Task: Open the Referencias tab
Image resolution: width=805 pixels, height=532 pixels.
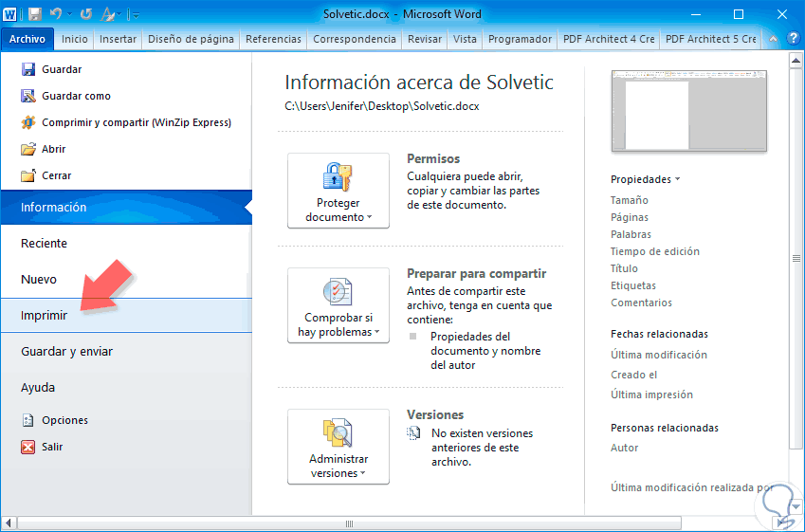Action: pyautogui.click(x=273, y=39)
